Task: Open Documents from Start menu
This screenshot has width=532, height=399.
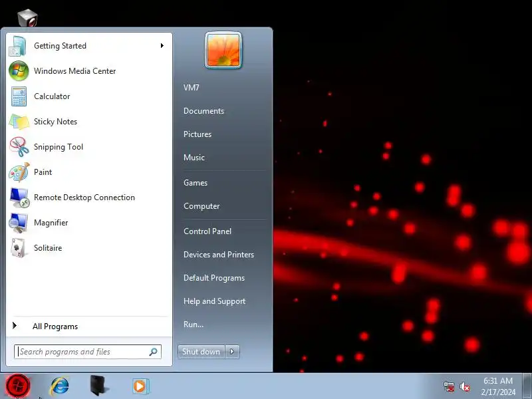Action: tap(203, 111)
